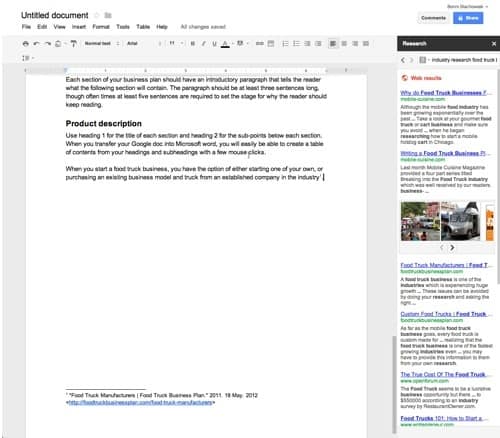Toggle italic formatting

203,44
